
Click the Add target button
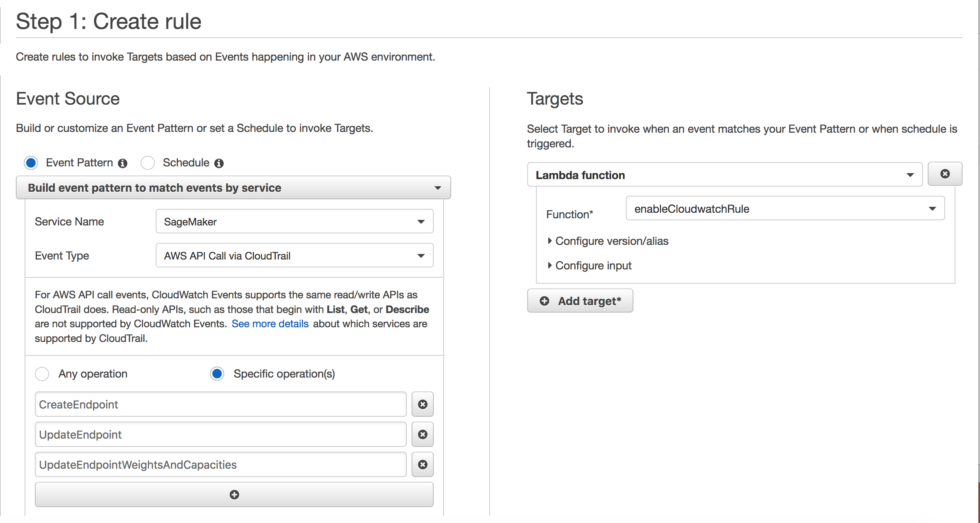click(x=580, y=301)
